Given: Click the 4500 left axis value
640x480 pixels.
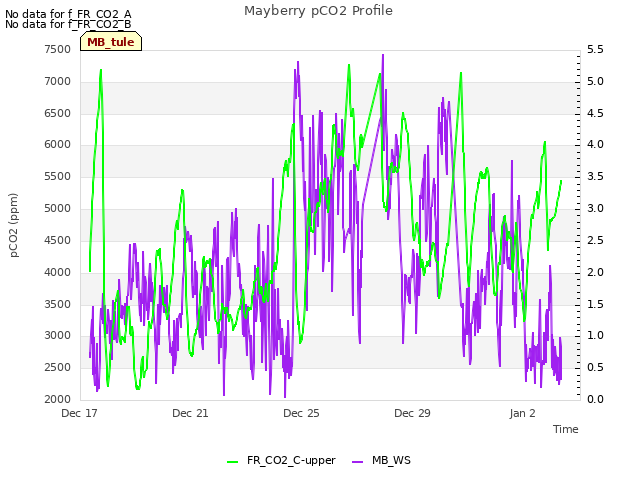Looking at the screenshot, I should tap(58, 240).
